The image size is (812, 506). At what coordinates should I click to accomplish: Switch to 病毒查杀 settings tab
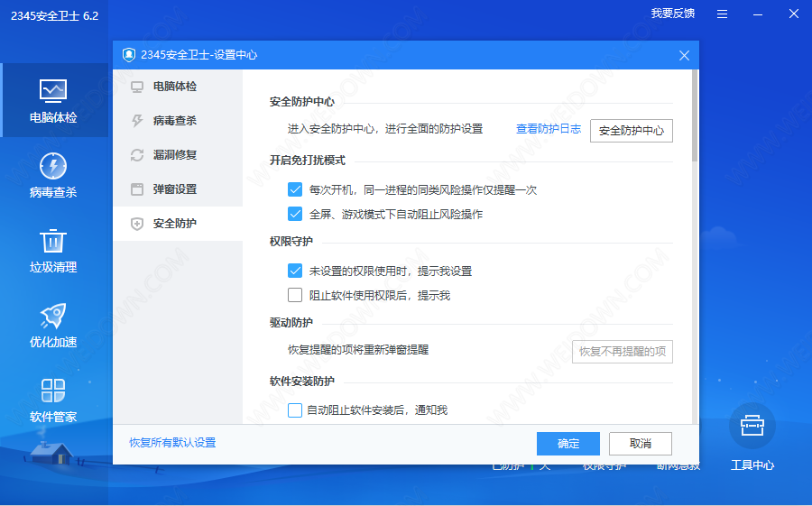tap(174, 121)
